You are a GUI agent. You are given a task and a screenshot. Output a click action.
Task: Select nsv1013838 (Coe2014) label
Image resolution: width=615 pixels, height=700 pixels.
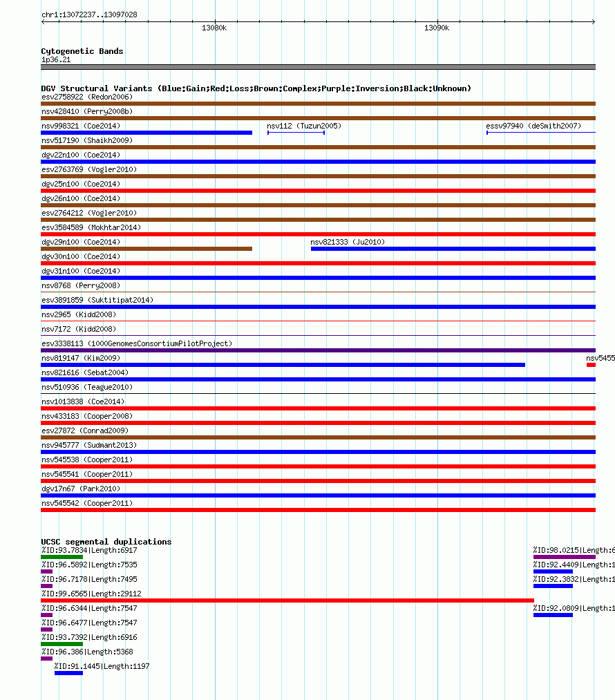pos(83,401)
